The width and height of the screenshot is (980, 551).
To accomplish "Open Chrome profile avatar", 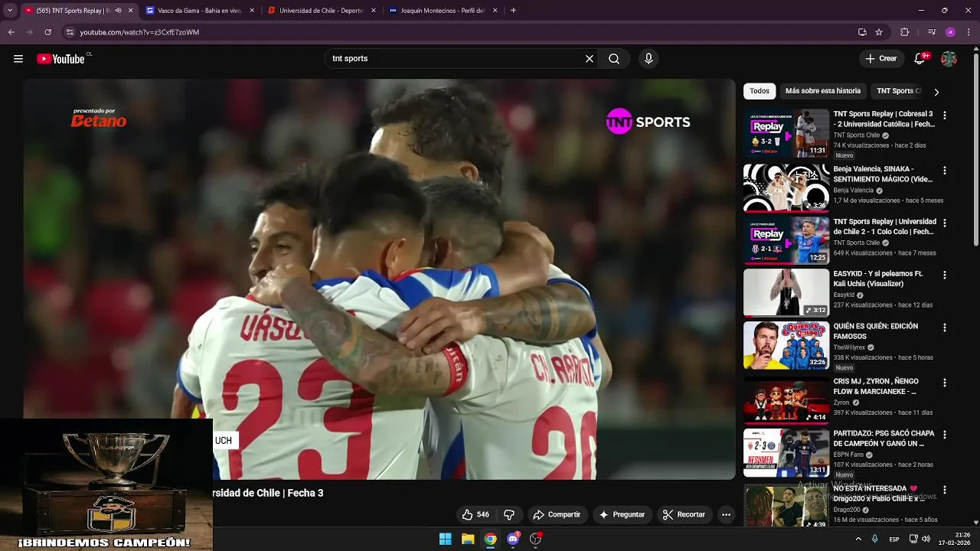I will point(950,32).
